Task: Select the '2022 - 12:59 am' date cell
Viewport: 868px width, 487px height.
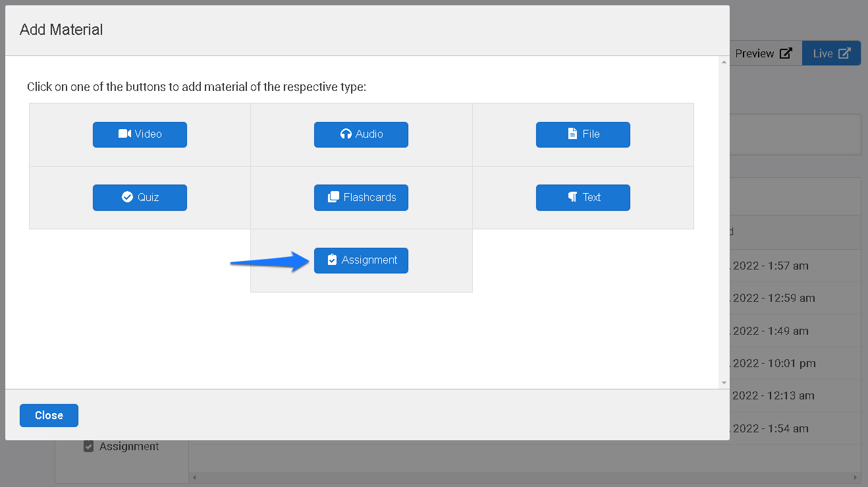Action: point(773,299)
